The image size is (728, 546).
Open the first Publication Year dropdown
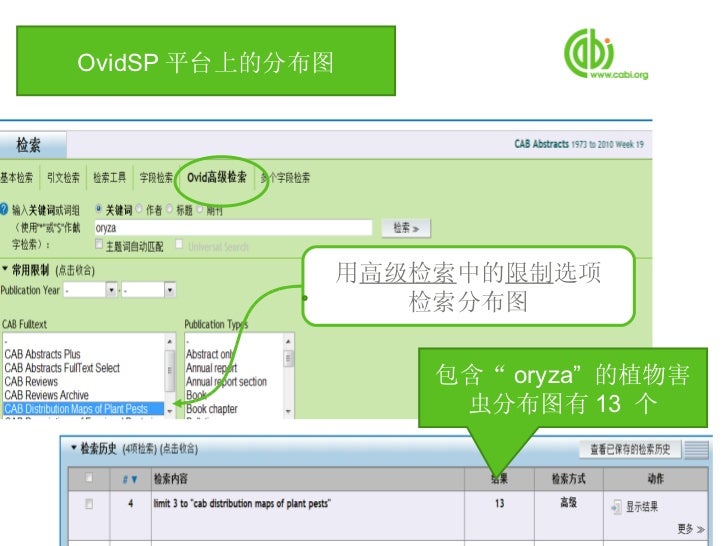111,290
